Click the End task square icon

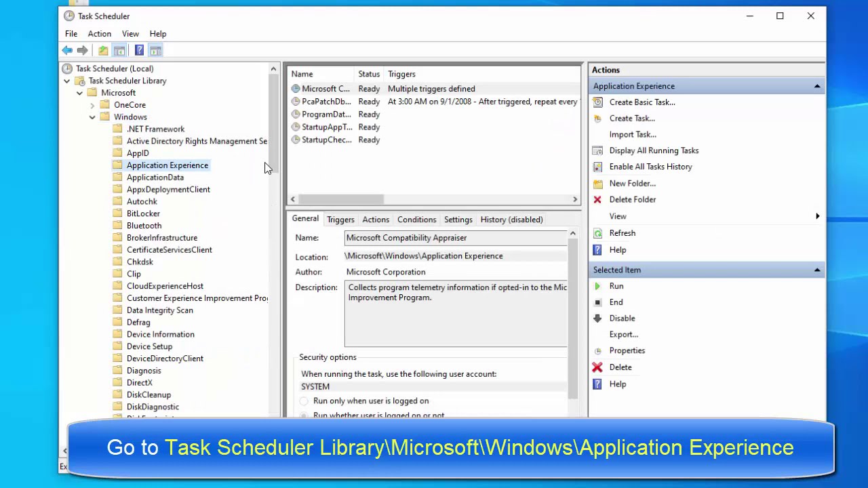pyautogui.click(x=597, y=302)
